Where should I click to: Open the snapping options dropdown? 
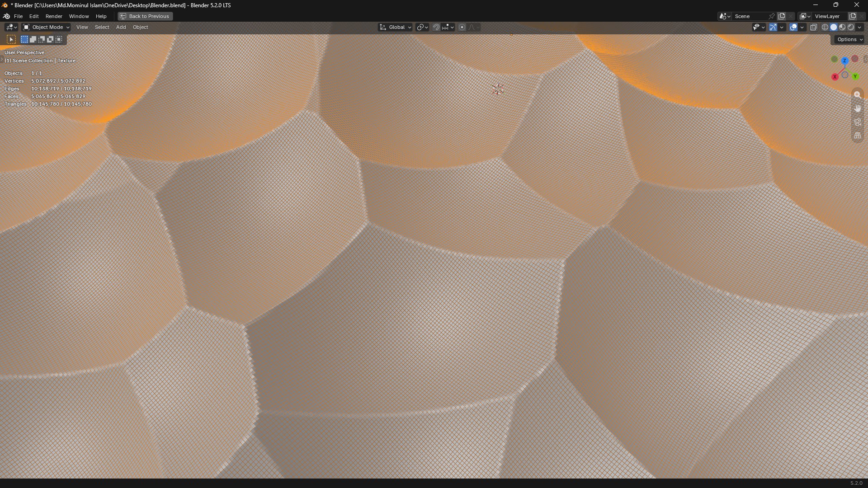point(448,27)
